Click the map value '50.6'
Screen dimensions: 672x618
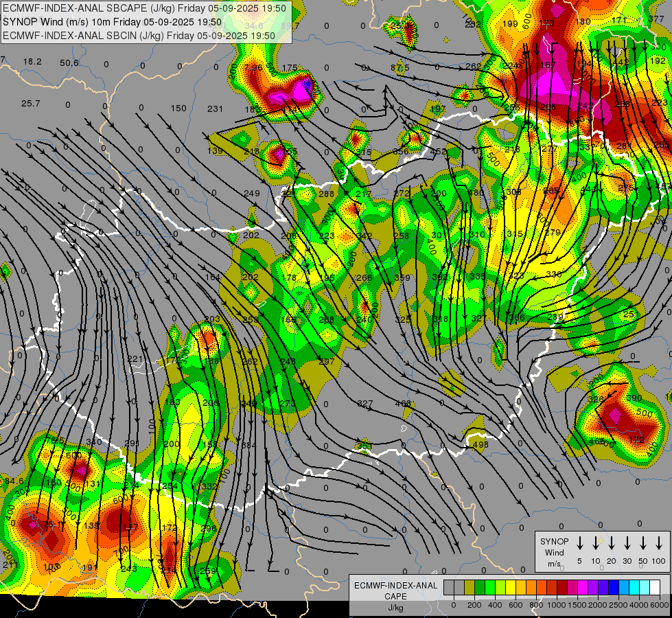click(x=69, y=63)
